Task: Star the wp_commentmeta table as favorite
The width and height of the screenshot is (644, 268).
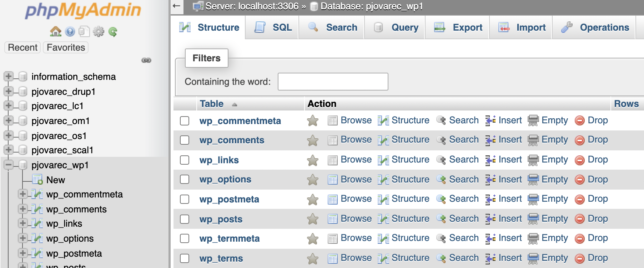Action: [313, 121]
